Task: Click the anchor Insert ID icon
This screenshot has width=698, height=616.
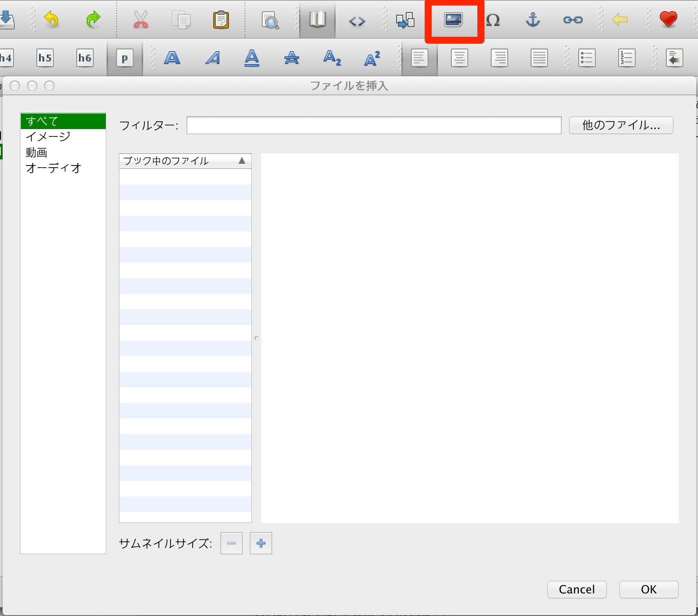Action: click(x=533, y=20)
